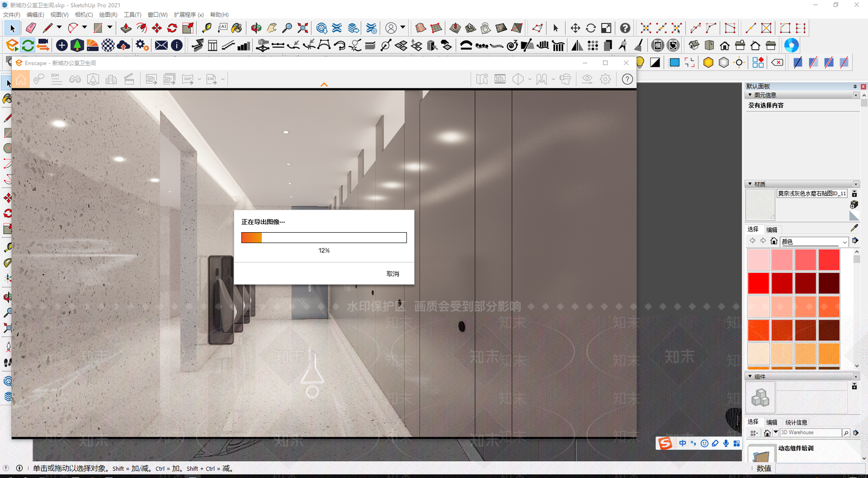Switch to 编辑 tab in 材质 panel
The image size is (868, 478).
pos(771,230)
